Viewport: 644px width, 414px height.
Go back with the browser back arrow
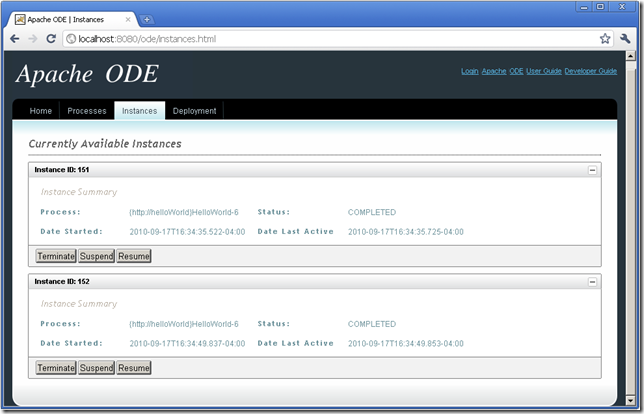click(15, 39)
